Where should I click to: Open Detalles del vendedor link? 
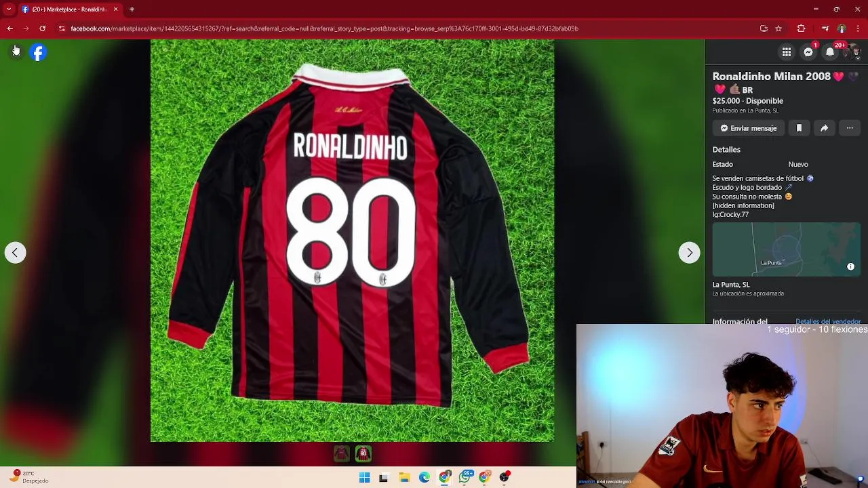(x=827, y=321)
